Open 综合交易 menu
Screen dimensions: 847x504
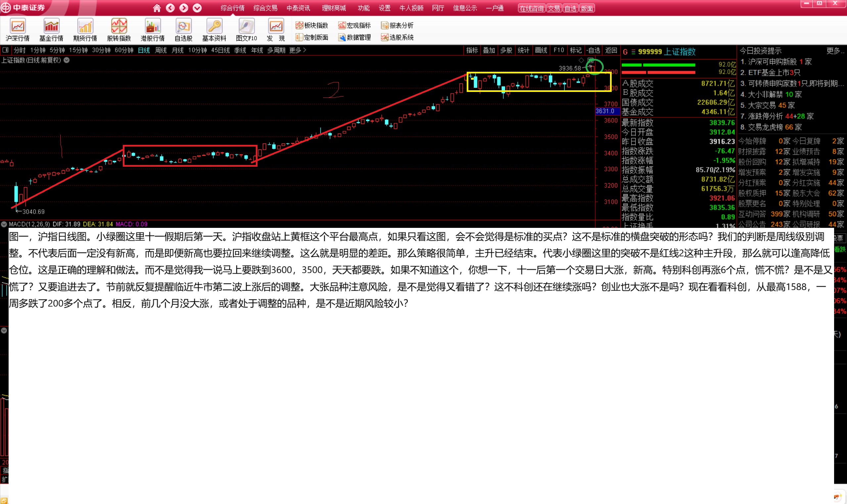[265, 8]
